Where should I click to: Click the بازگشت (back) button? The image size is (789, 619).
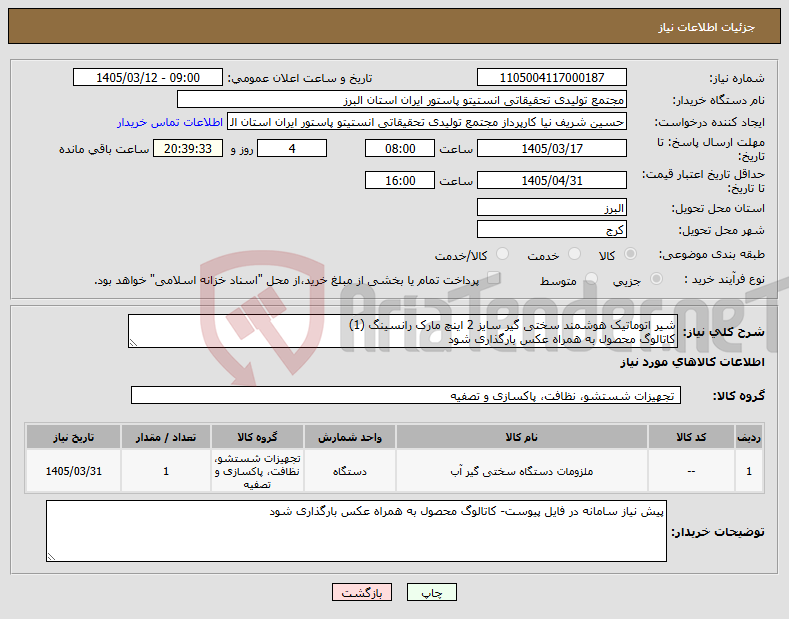pyautogui.click(x=361, y=592)
